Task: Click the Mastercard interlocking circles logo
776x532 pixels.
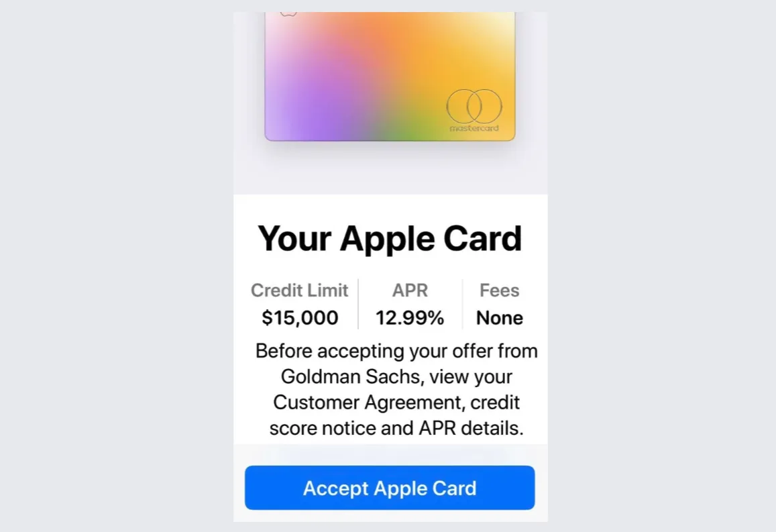Action: tap(474, 107)
